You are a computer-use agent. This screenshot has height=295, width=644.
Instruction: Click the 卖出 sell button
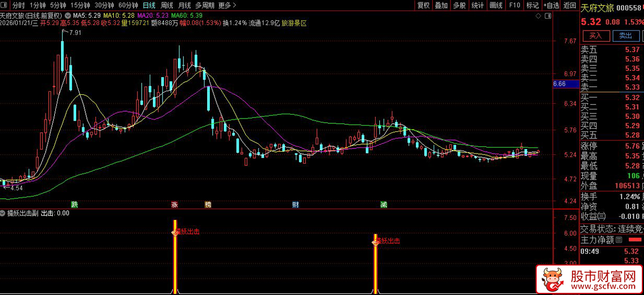pyautogui.click(x=626, y=35)
